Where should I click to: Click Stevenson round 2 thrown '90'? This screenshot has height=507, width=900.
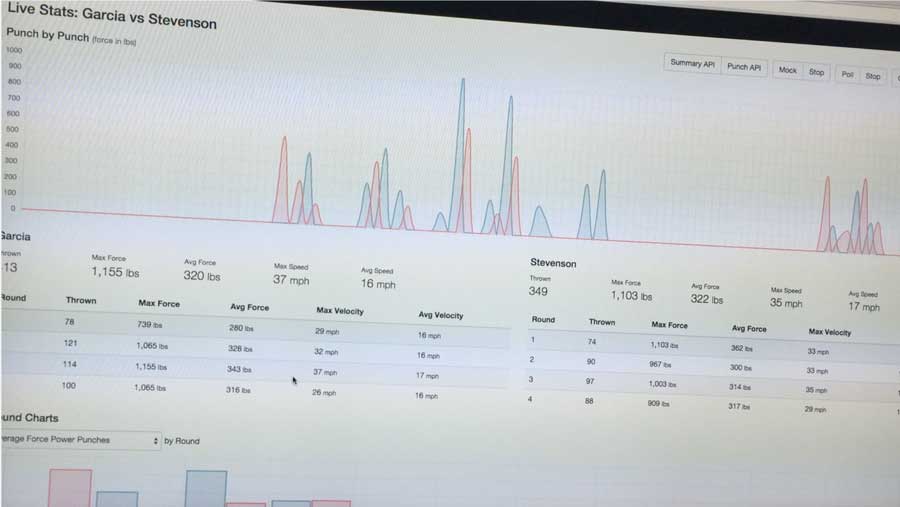(591, 362)
